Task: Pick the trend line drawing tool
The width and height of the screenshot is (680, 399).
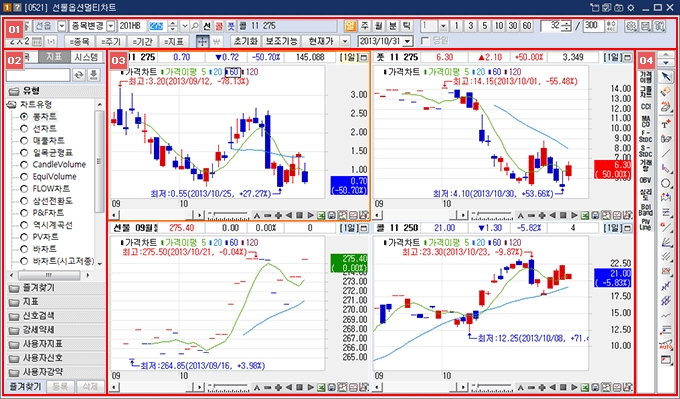Action: (666, 153)
